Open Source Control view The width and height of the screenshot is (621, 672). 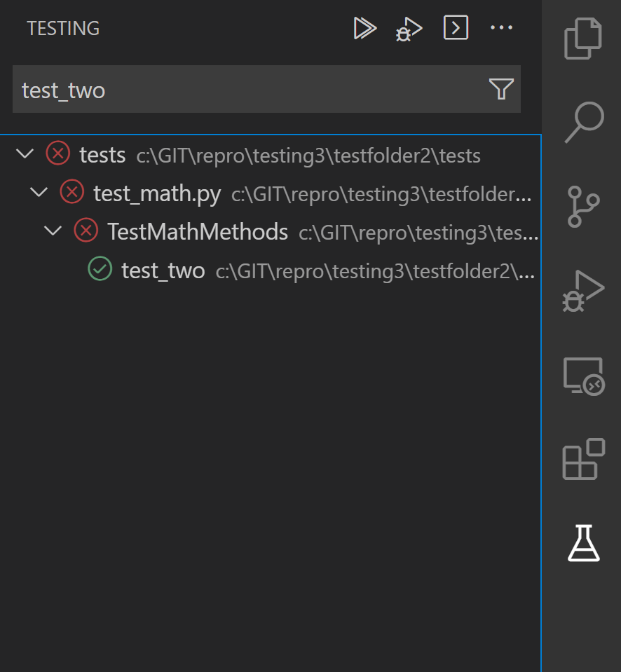[x=583, y=206]
